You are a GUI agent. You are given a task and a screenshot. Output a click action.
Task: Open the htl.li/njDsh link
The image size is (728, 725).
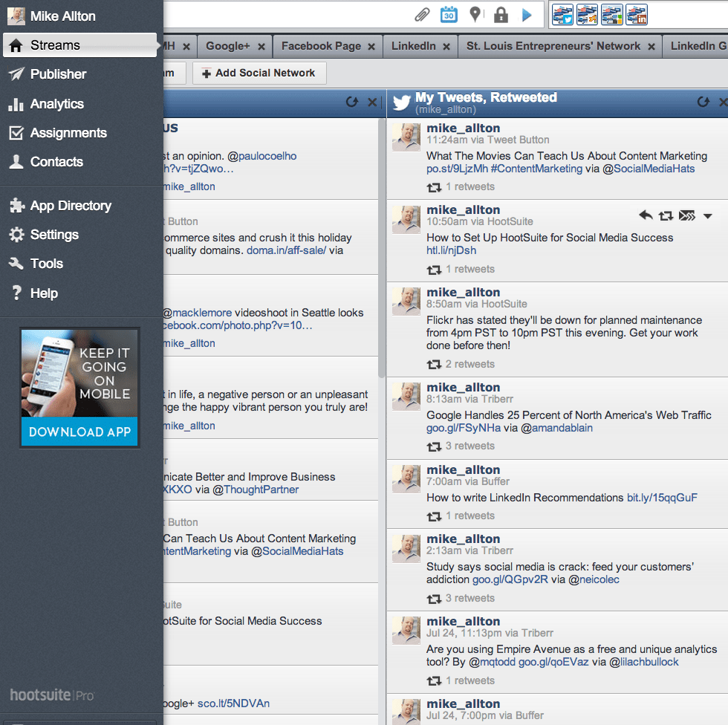(x=451, y=250)
